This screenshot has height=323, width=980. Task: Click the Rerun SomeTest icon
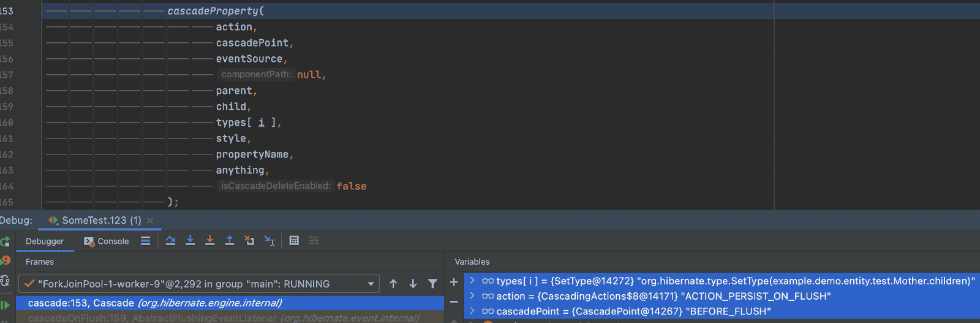pos(4,241)
